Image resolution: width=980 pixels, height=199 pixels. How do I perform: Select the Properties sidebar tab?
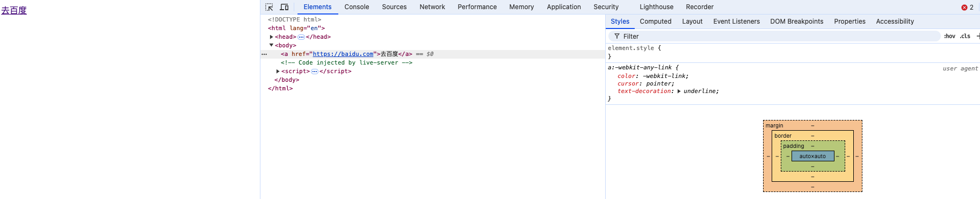(850, 22)
